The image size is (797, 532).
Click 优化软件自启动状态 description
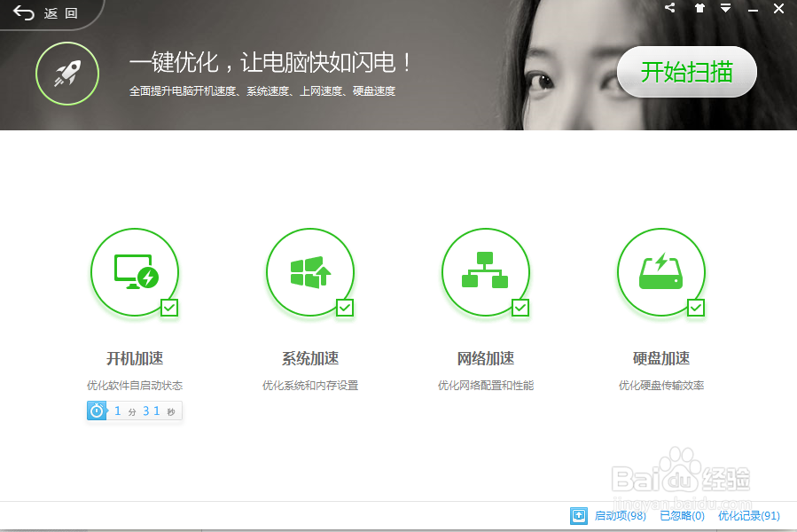135,386
